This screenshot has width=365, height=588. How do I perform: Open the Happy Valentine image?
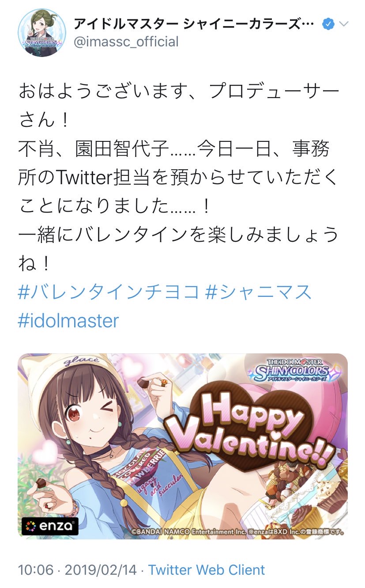coord(183,446)
